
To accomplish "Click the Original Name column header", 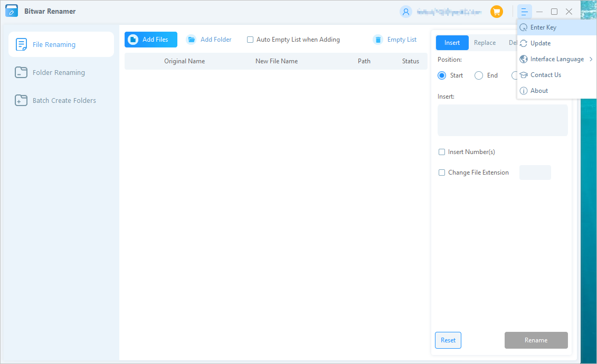I will point(185,61).
